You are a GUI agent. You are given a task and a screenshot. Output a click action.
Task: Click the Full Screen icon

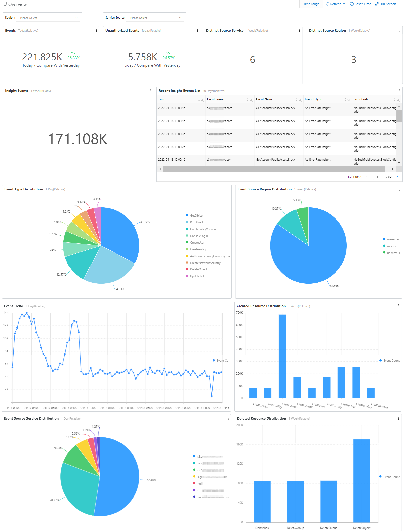[x=386, y=4]
